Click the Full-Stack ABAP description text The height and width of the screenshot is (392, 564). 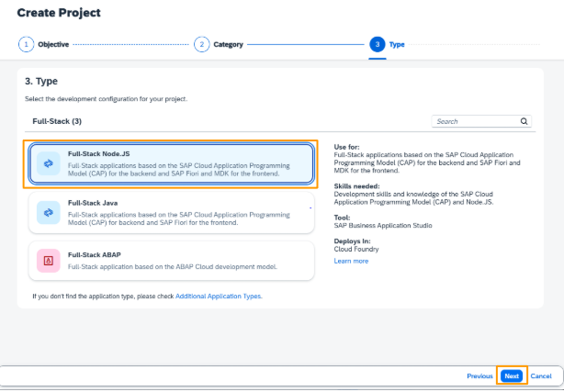(x=173, y=267)
